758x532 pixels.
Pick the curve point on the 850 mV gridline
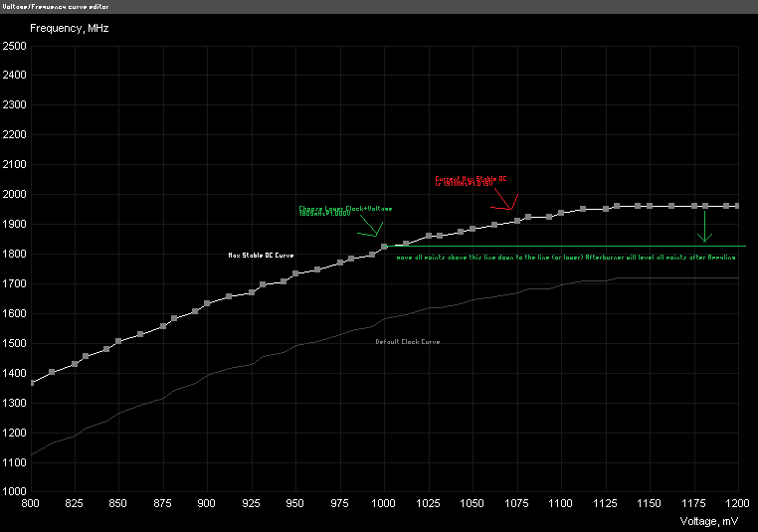(x=118, y=341)
